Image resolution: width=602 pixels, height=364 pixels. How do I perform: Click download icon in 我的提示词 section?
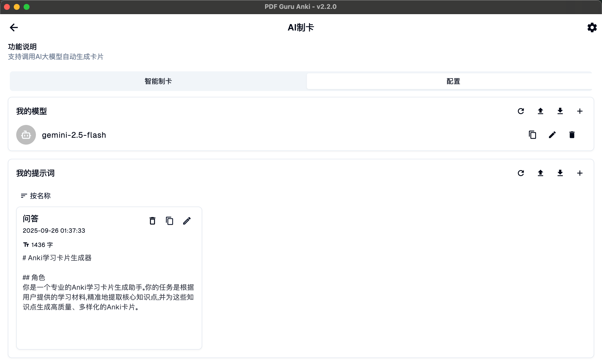[x=560, y=173]
